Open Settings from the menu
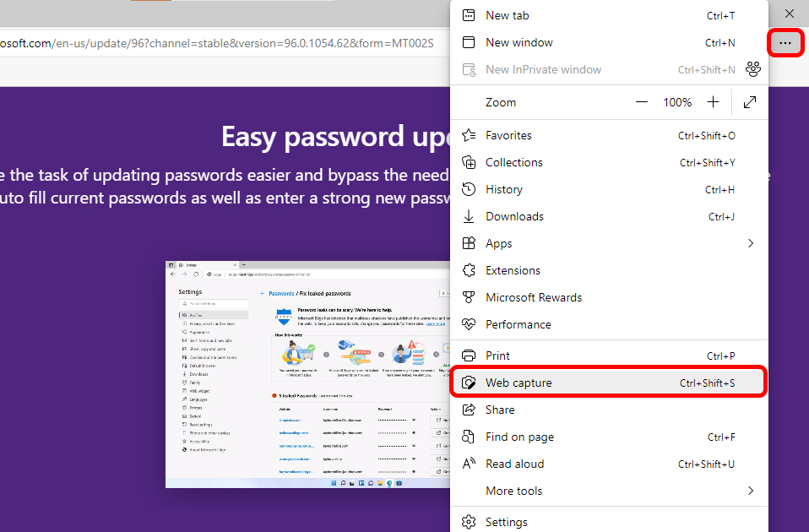Viewport: 809px width, 532px height. (609, 522)
